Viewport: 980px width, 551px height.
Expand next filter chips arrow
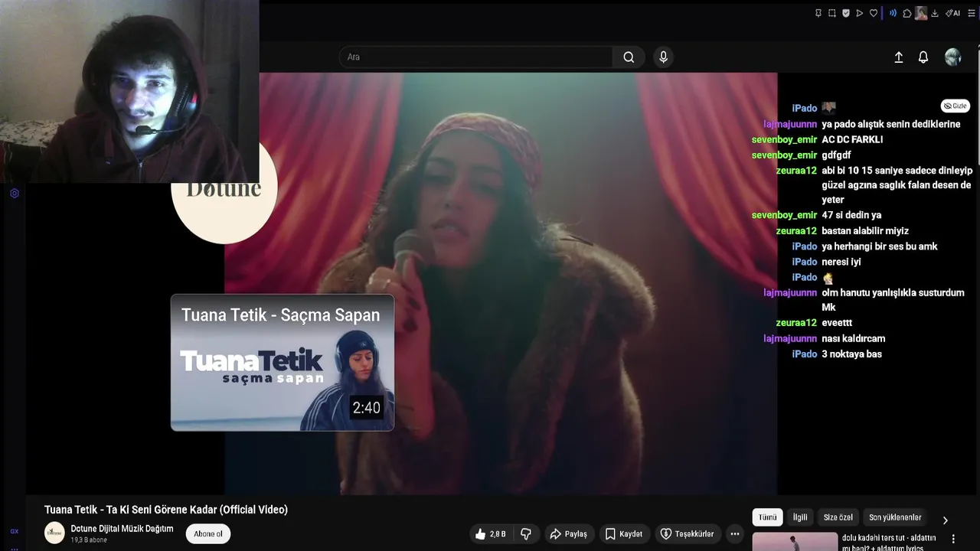[x=945, y=520]
